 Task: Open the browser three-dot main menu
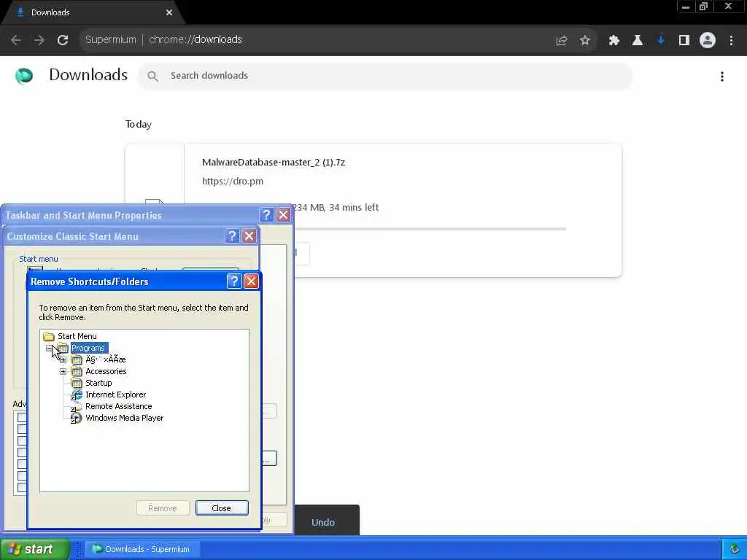(x=731, y=41)
